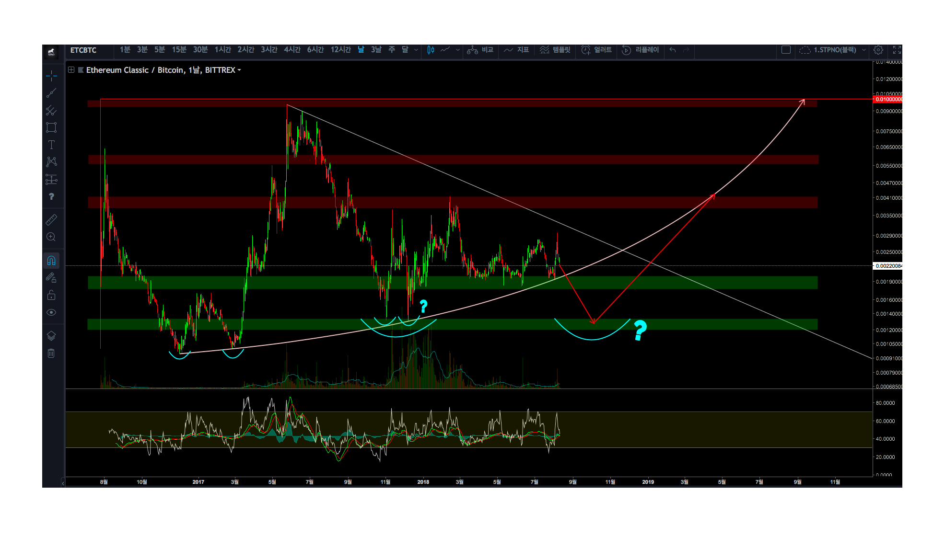945x560 pixels.
Task: Click the 얼러트 alert button
Action: point(596,50)
